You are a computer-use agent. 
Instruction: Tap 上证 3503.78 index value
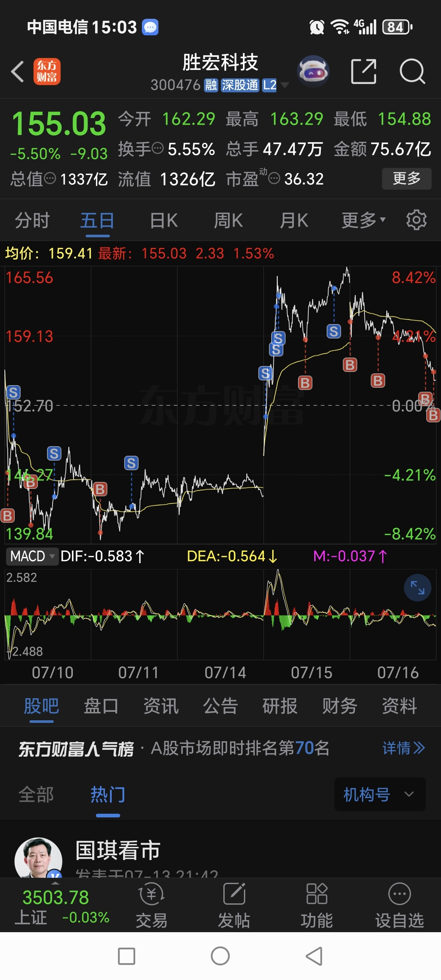(x=55, y=898)
